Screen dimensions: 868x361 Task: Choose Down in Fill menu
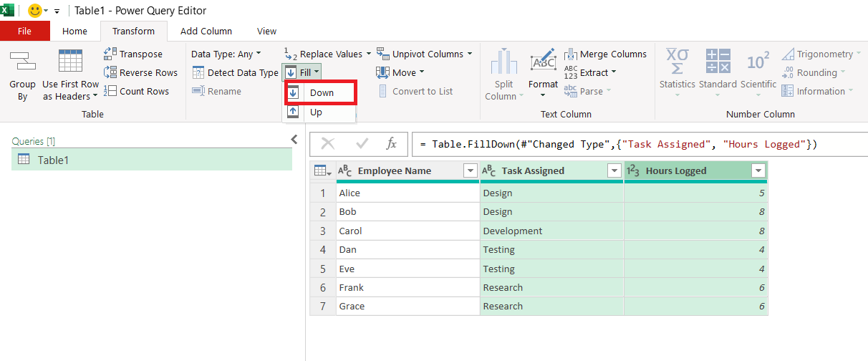[x=320, y=93]
